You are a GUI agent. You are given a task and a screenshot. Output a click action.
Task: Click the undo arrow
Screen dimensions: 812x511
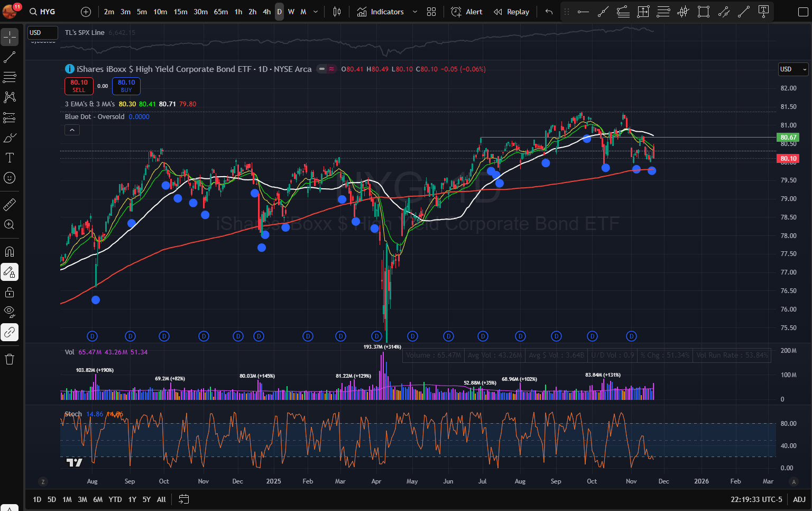tap(549, 12)
